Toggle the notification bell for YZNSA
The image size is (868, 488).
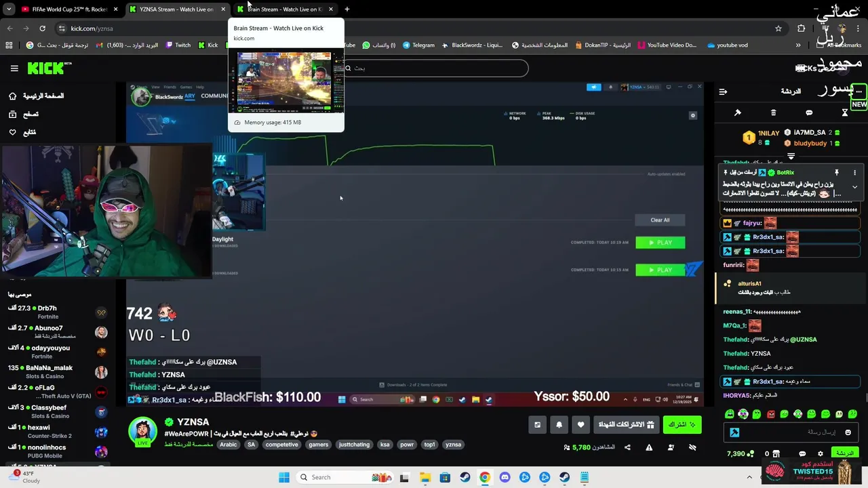559,424
